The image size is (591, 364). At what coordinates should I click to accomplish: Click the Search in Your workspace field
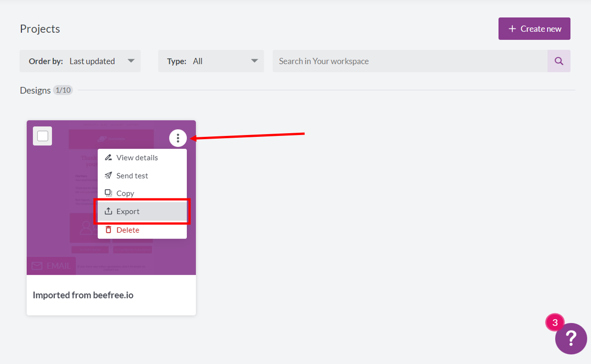pos(410,61)
